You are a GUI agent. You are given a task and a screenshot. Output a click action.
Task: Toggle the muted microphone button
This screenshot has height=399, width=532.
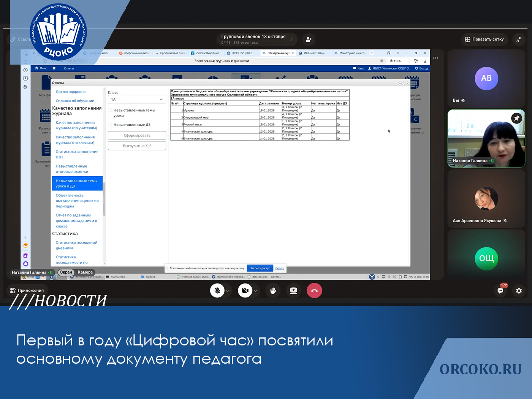(217, 291)
